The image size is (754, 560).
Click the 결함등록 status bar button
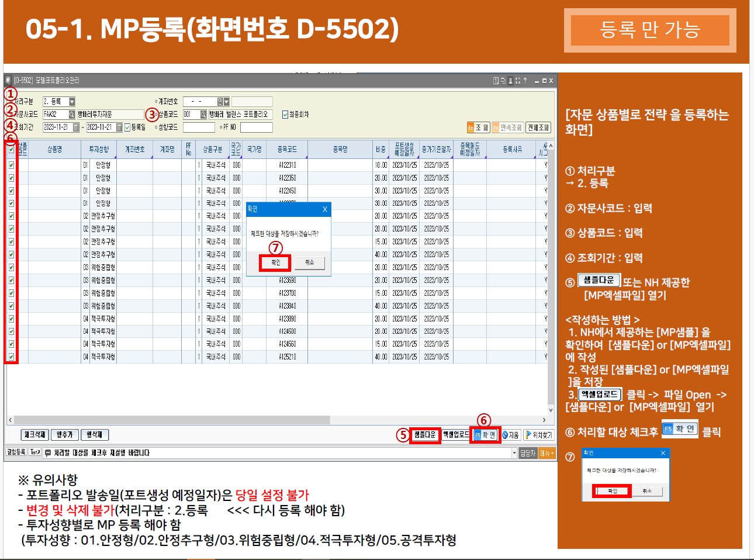pos(16,452)
